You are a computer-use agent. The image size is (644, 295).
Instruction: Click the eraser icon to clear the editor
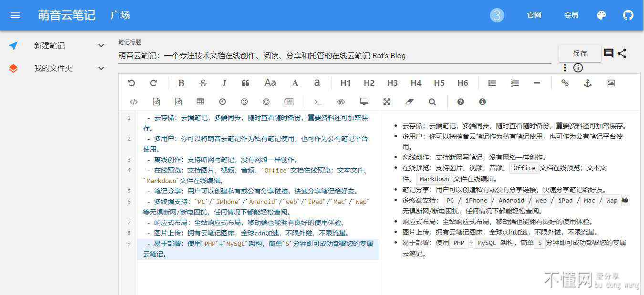point(409,102)
